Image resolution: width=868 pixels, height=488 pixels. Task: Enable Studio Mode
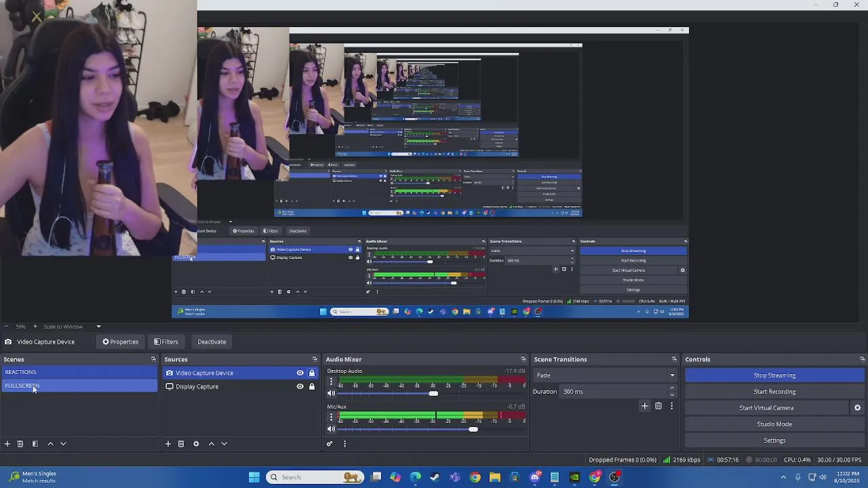coord(774,424)
